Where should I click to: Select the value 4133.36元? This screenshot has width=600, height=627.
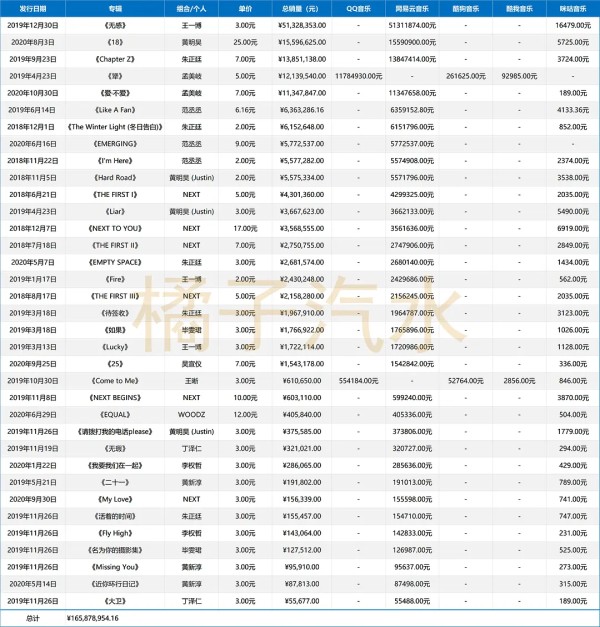[573, 110]
